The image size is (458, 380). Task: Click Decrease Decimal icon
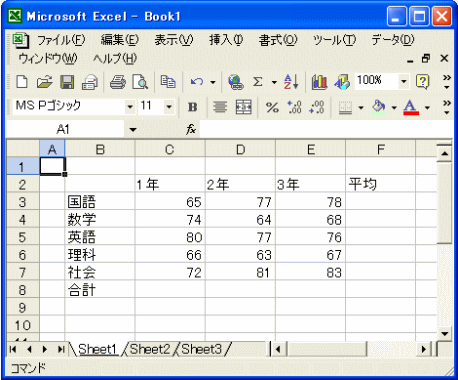[x=317, y=107]
